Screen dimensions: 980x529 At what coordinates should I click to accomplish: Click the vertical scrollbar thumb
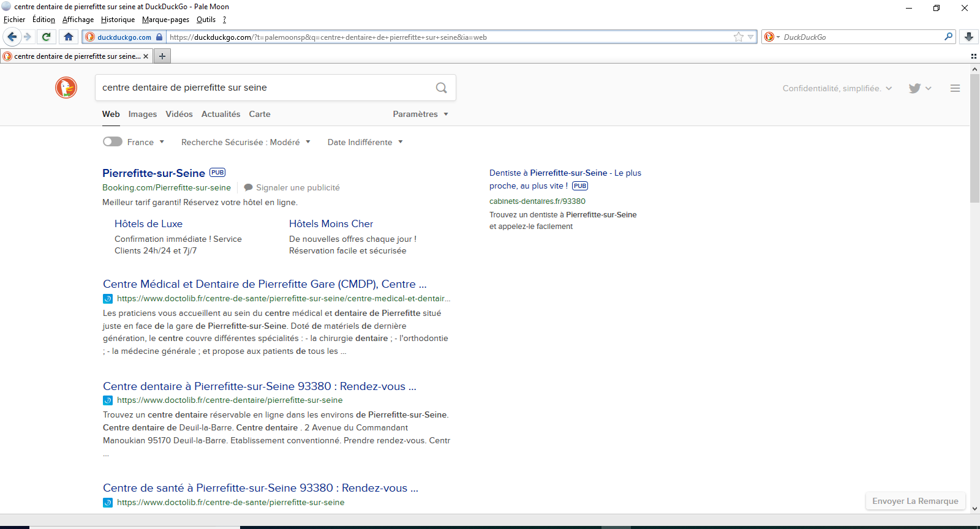[x=974, y=138]
